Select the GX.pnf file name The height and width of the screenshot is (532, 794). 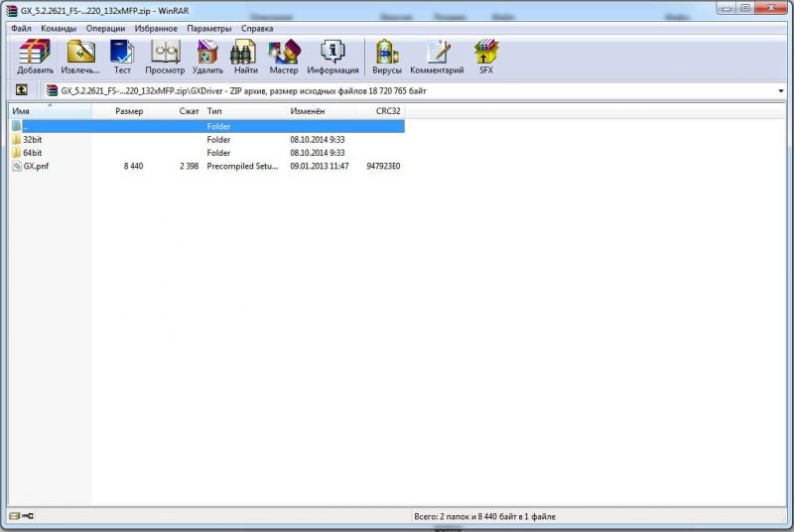(36, 166)
